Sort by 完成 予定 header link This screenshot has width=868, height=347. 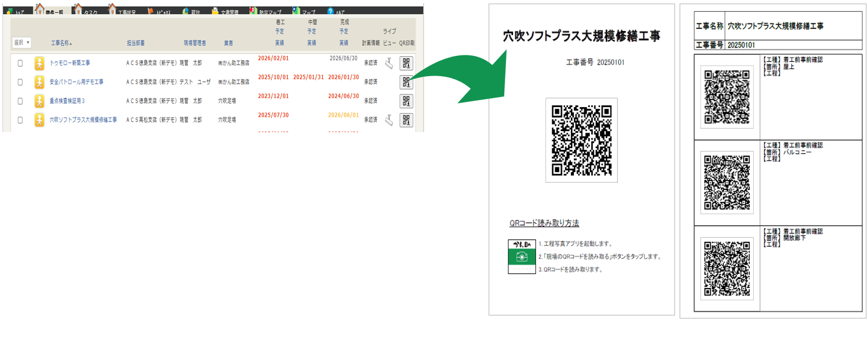coord(344,31)
